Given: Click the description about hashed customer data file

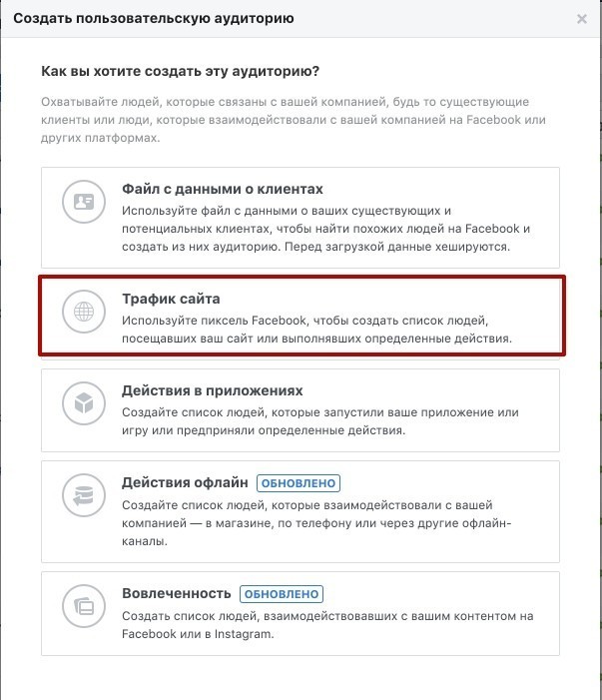Looking at the screenshot, I should click(325, 229).
